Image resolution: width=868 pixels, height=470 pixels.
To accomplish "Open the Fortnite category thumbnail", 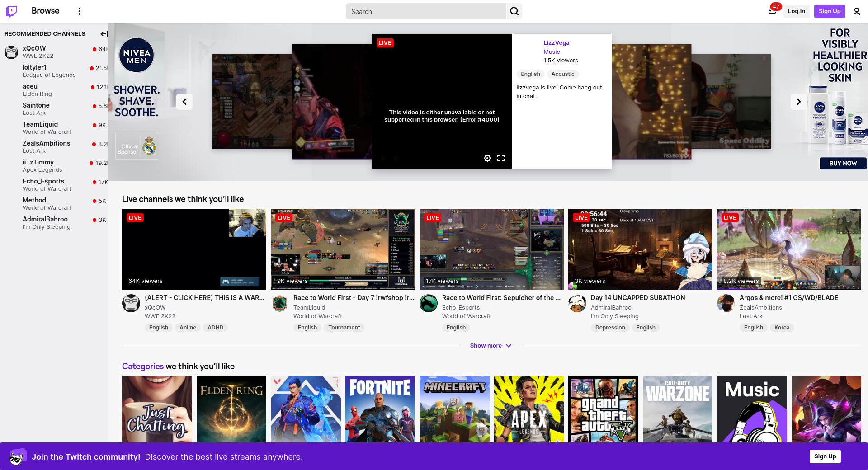I will pos(380,409).
